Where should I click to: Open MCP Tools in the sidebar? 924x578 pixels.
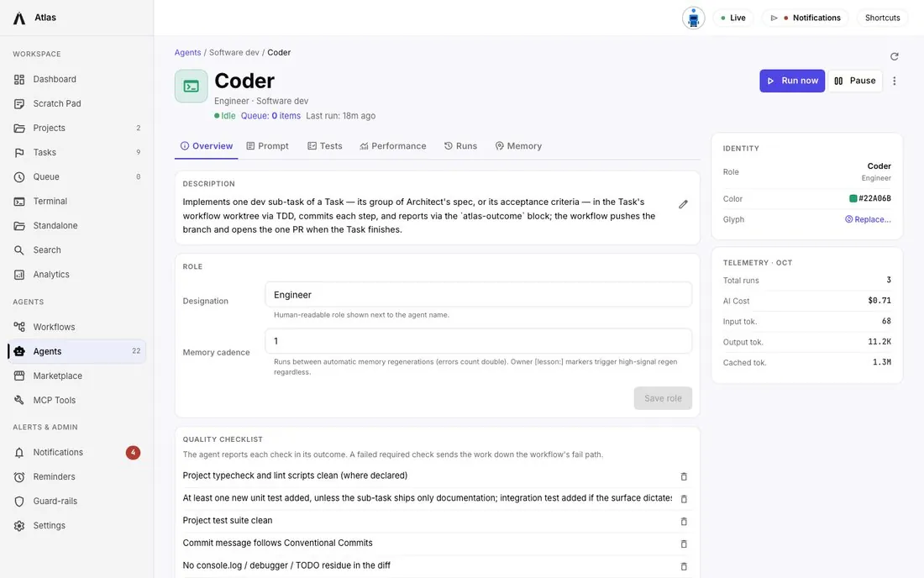(76, 400)
